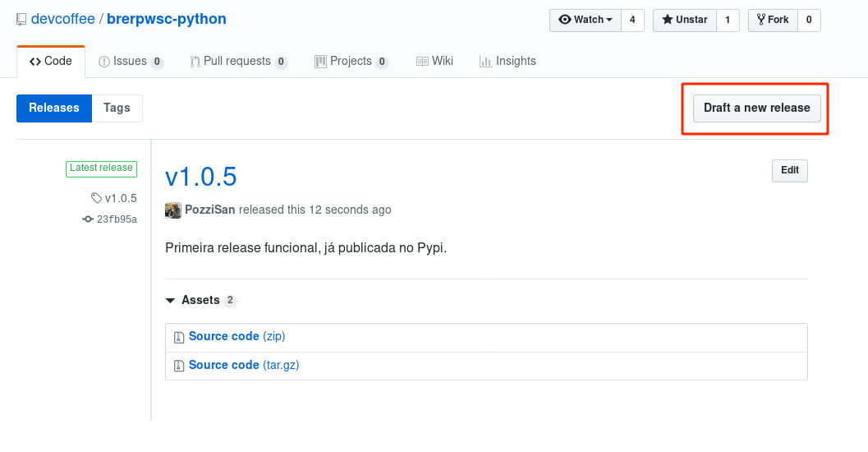Click the watchers count 4
The height and width of the screenshot is (452, 868).
632,20
